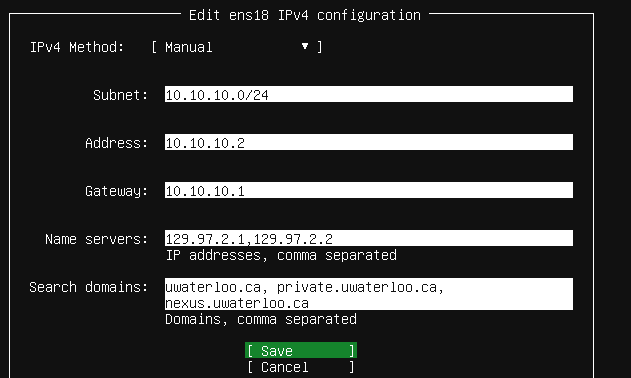Click into the Gateway field 10.10.10.1
Image resolution: width=631 pixels, height=378 pixels.
click(x=369, y=190)
